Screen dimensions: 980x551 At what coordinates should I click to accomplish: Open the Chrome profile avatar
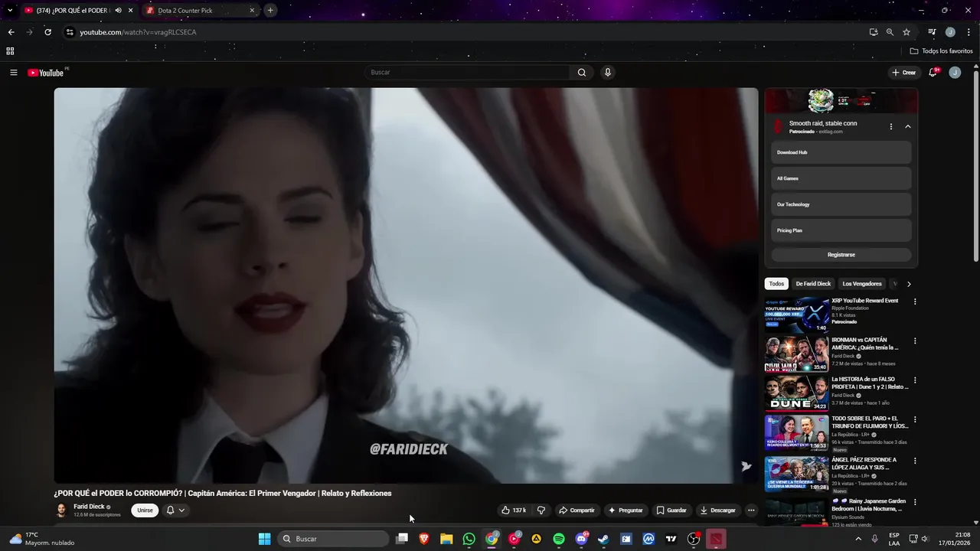[950, 32]
